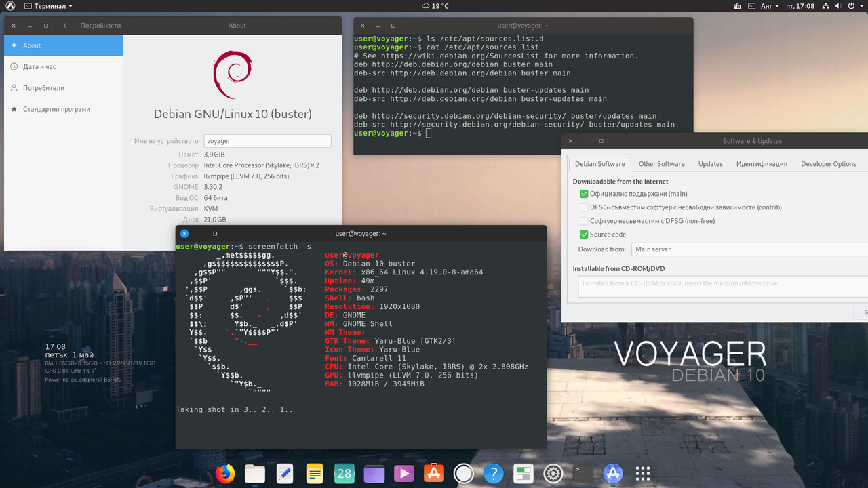The image size is (868, 488).
Task: Open the Terminal icon in dock
Action: point(583,473)
